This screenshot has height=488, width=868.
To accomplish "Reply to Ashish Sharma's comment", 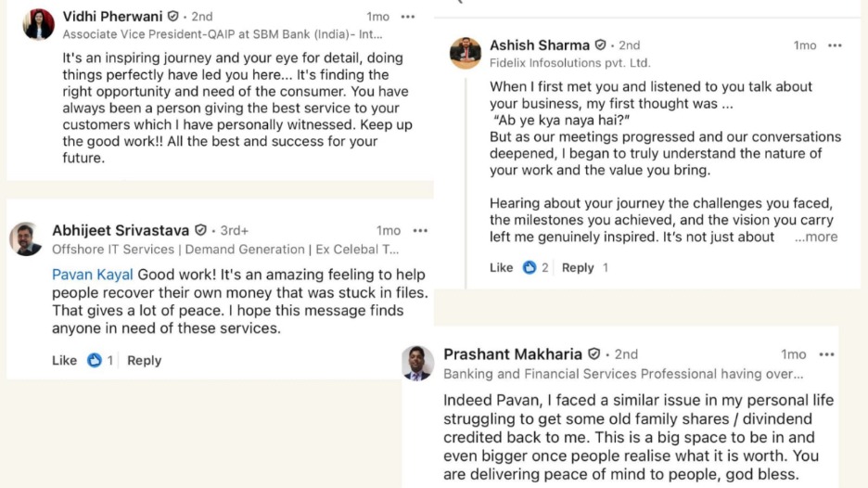I will [578, 267].
